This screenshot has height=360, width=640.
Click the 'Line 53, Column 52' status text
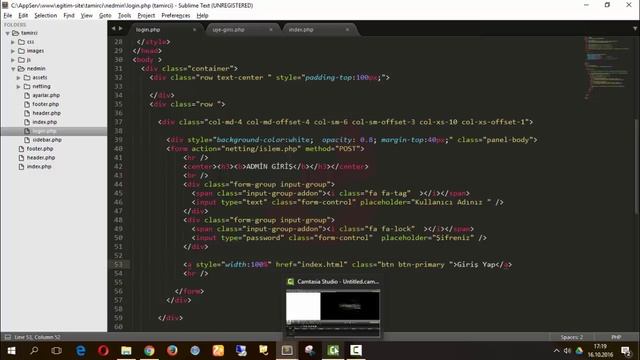pos(37,337)
